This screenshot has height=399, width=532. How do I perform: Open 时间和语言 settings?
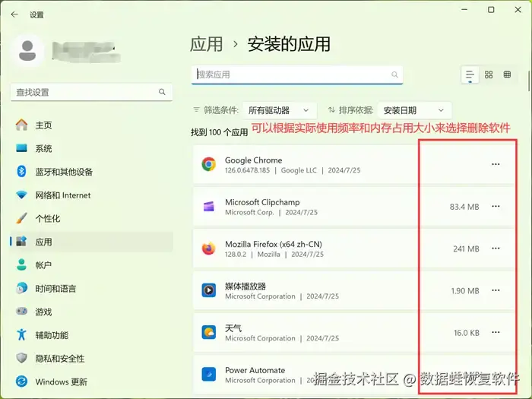92,288
